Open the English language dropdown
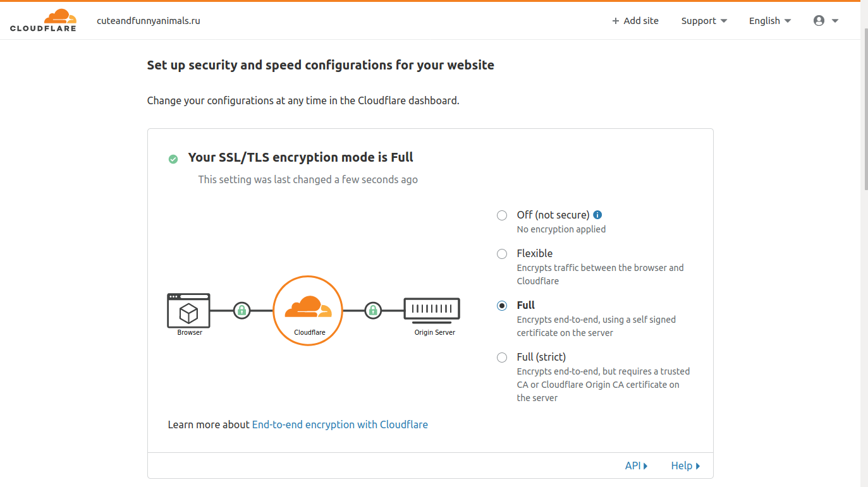The image size is (868, 487). pyautogui.click(x=770, y=21)
